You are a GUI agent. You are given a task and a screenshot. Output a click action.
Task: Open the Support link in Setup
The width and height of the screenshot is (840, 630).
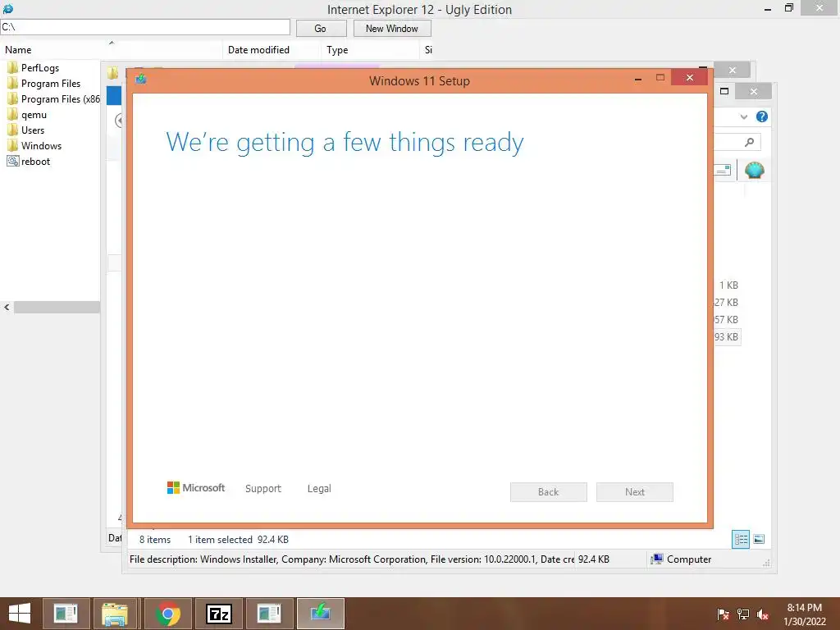[263, 489]
